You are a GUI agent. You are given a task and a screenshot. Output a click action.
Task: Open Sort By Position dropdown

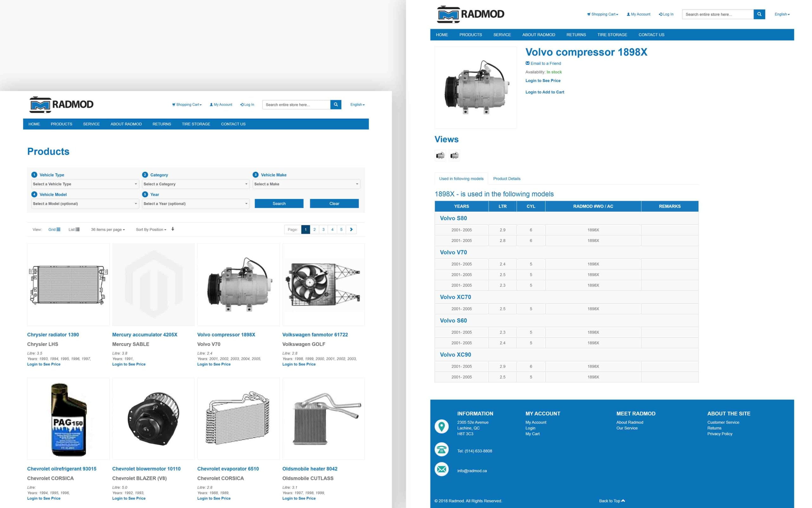pos(151,230)
